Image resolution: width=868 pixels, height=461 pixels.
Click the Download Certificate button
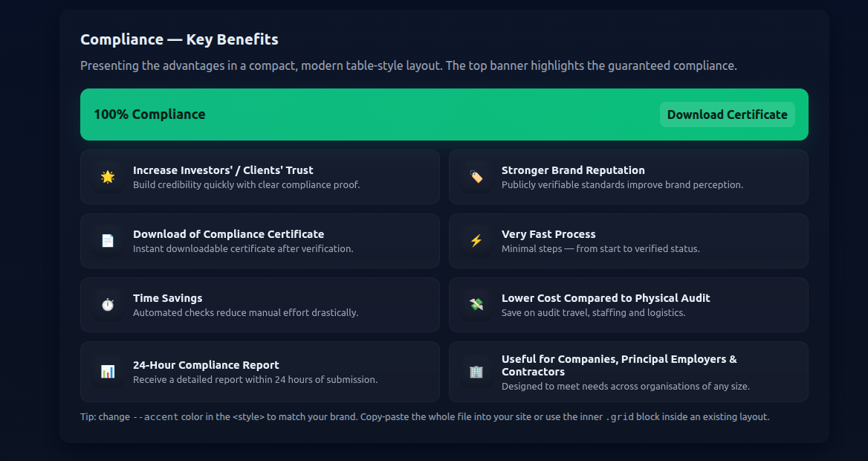coord(727,115)
